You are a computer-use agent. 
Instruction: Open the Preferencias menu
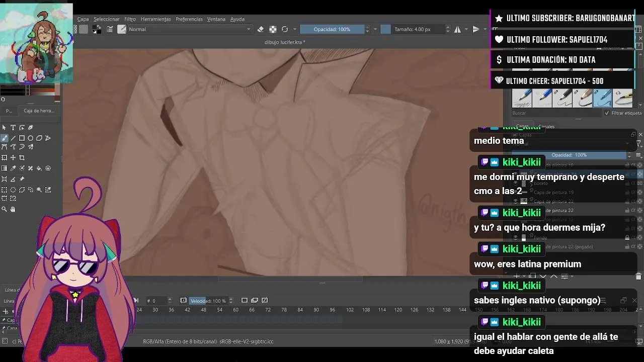189,19
